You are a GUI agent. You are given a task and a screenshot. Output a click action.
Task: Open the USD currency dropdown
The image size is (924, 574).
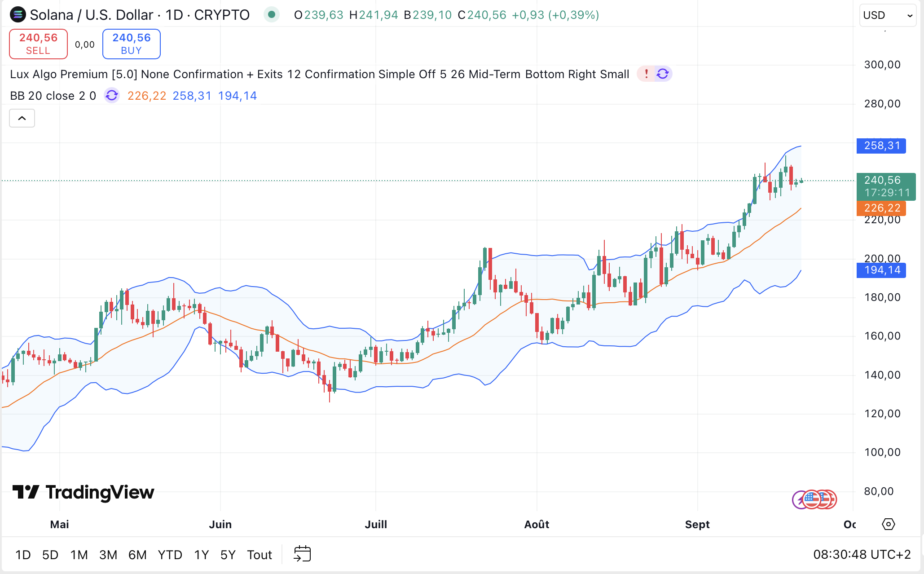click(x=887, y=15)
